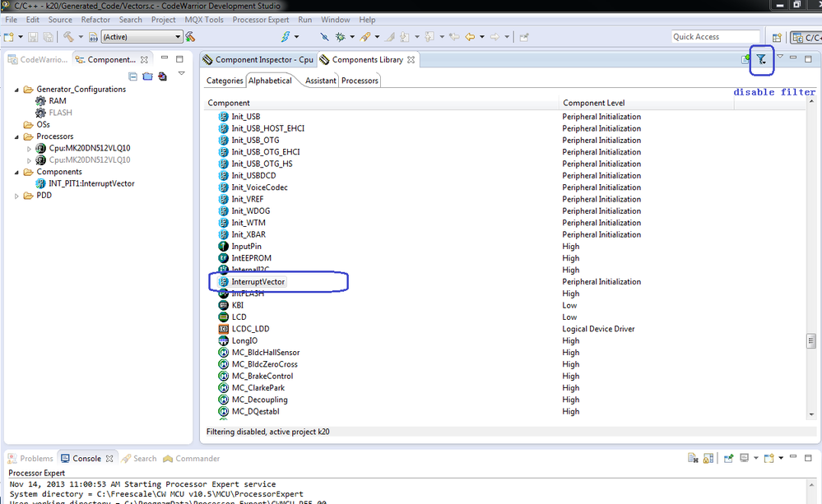Click the flashlight search toolbar icon
Image resolution: width=822 pixels, height=504 pixels.
click(365, 37)
